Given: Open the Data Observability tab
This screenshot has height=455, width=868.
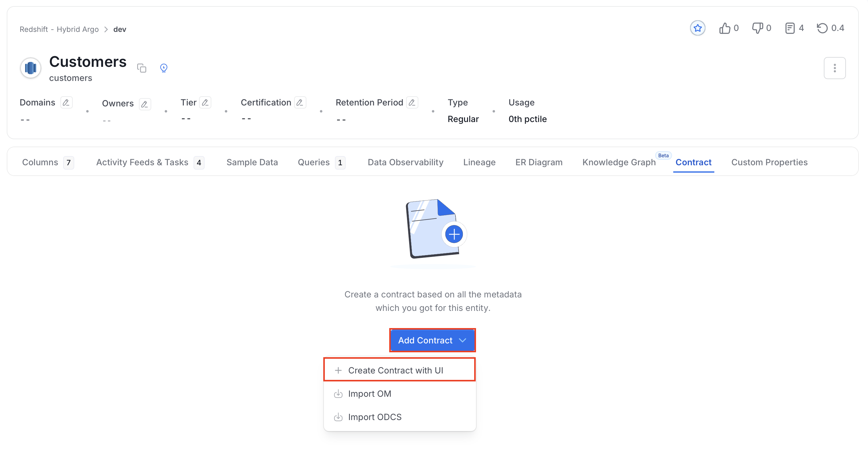Looking at the screenshot, I should (405, 162).
